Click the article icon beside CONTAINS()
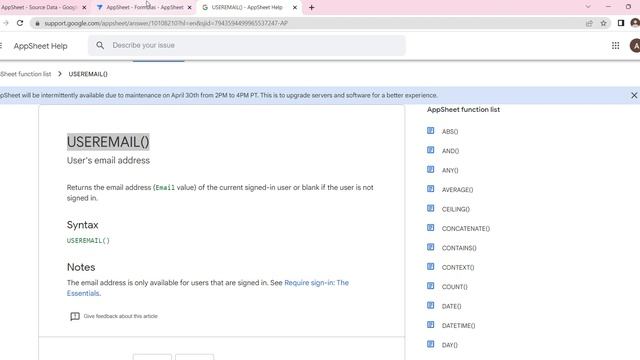The height and width of the screenshot is (360, 640). [431, 247]
